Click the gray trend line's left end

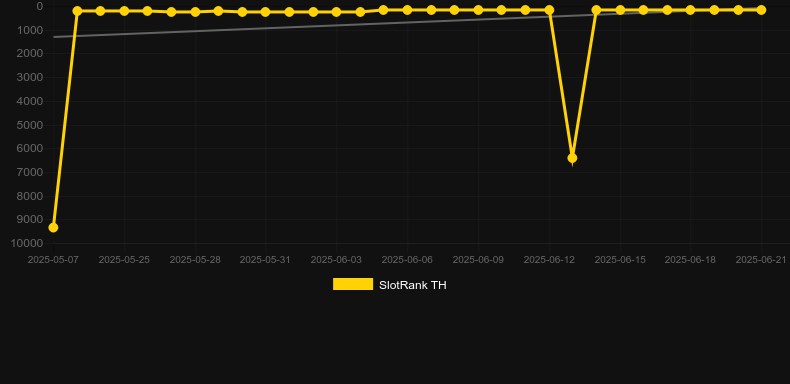54,37
